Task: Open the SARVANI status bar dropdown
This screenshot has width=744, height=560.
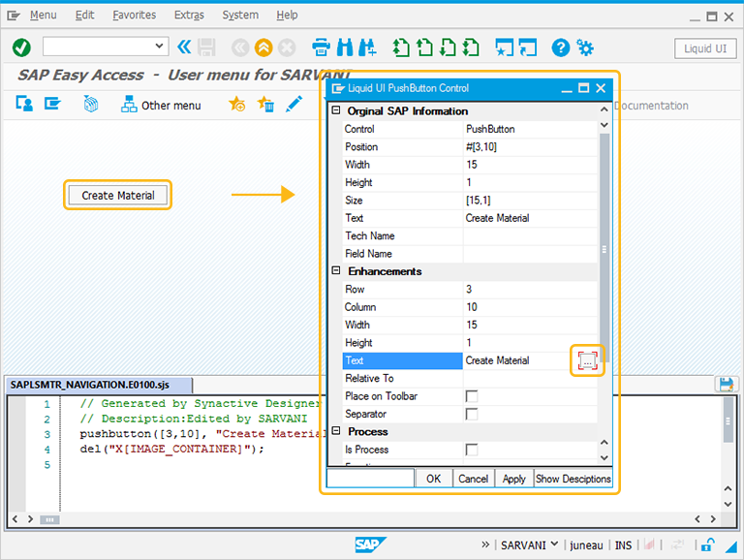Action: pyautogui.click(x=555, y=544)
